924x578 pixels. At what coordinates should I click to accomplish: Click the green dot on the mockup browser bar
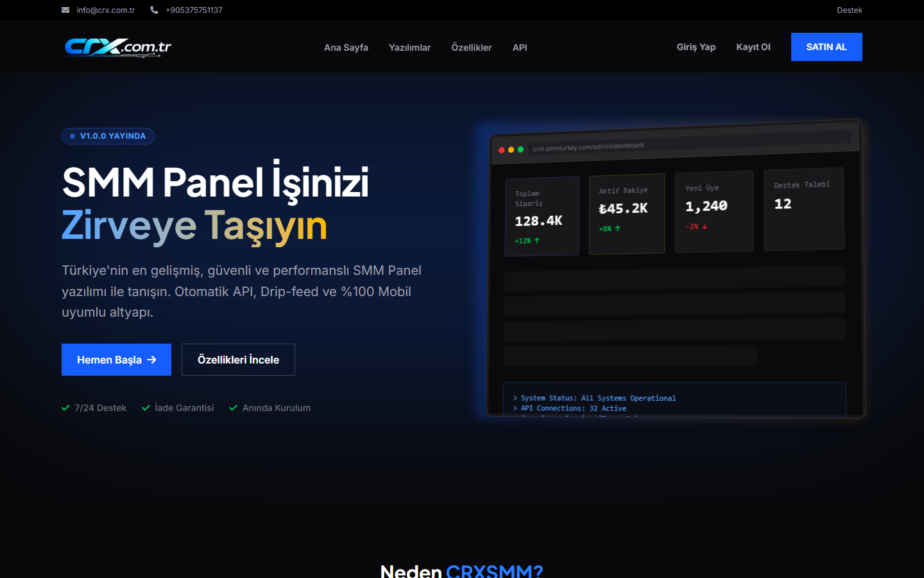519,149
